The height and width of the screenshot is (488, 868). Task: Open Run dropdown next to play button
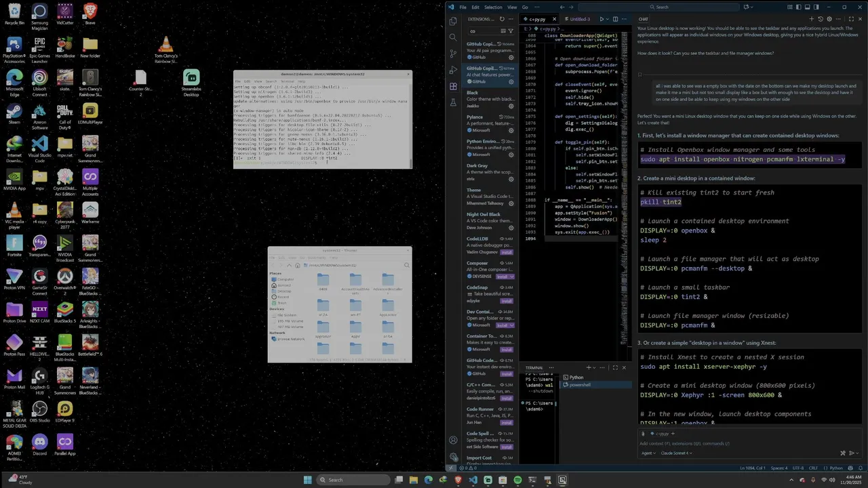(x=607, y=19)
